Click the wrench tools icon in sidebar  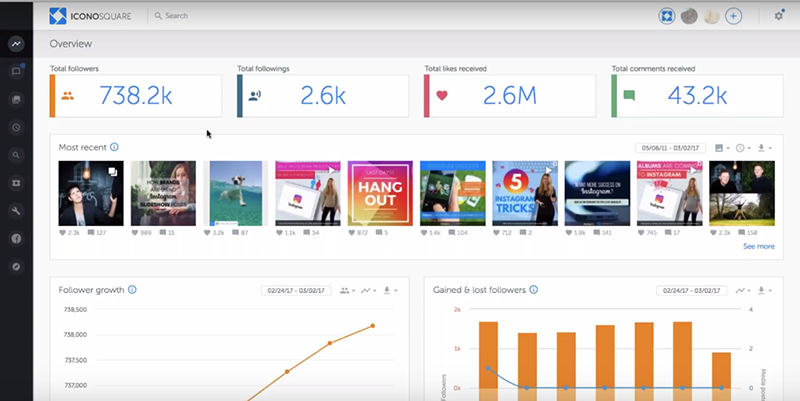coord(15,212)
